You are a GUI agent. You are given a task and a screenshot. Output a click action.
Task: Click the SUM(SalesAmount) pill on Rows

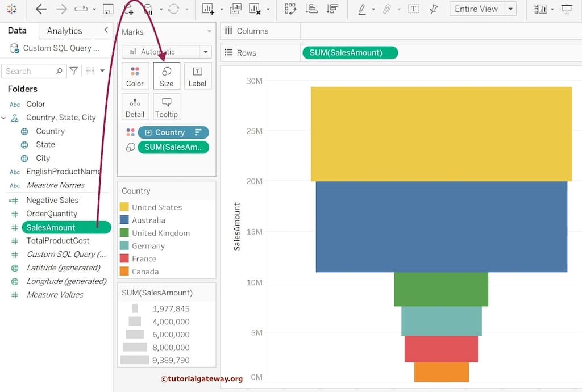350,53
